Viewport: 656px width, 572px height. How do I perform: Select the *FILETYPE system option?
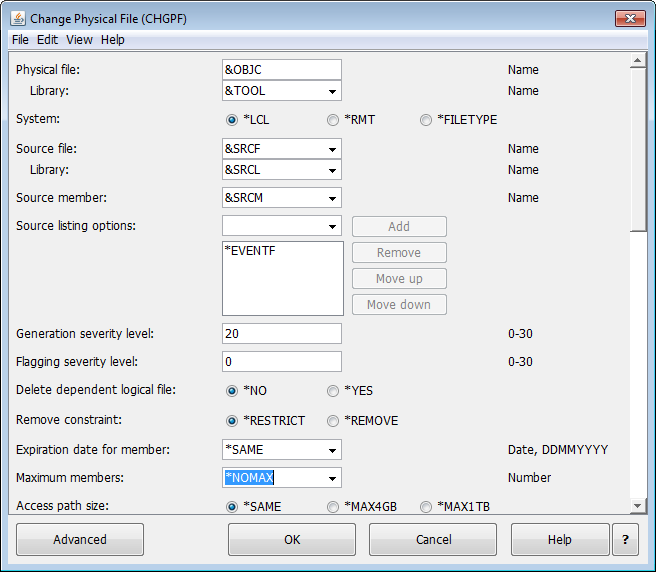pyautogui.click(x=427, y=120)
